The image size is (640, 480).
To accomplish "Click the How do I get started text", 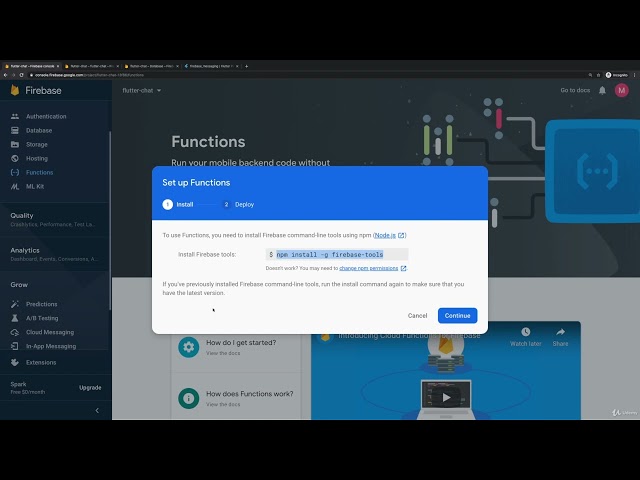I will coord(241,342).
